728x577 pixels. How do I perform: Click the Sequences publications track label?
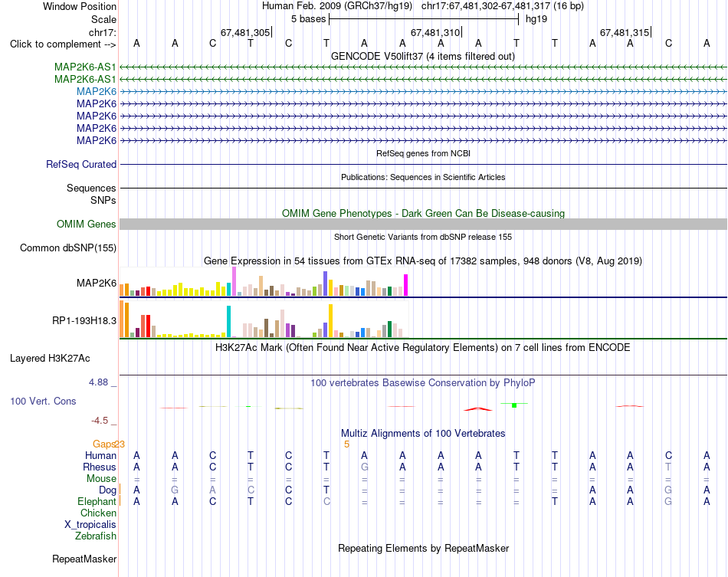pos(91,188)
